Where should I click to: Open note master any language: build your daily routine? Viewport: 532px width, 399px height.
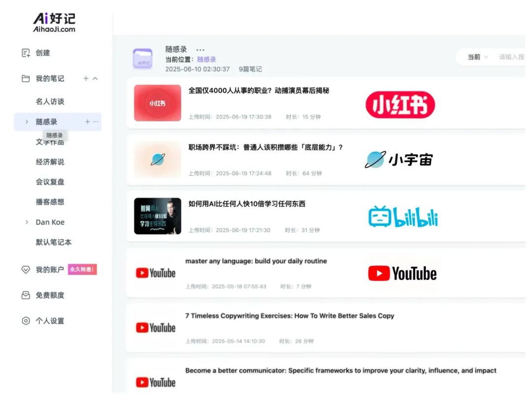(x=256, y=261)
